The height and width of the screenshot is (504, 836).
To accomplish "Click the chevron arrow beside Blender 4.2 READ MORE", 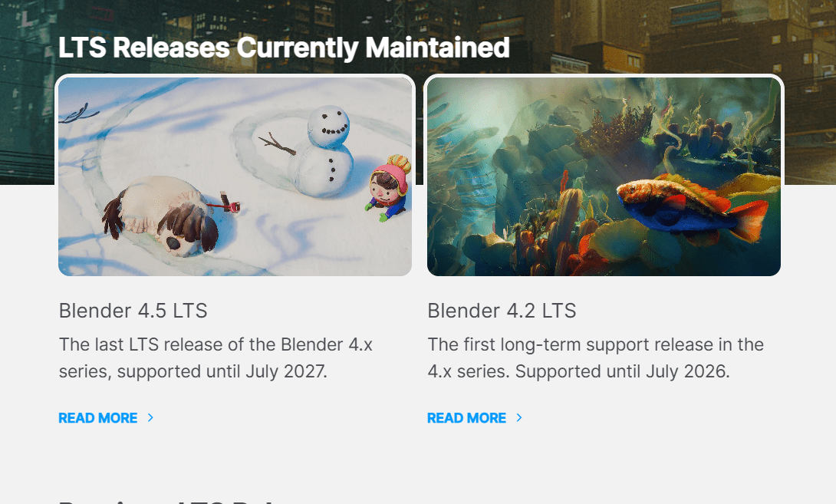I will point(519,417).
